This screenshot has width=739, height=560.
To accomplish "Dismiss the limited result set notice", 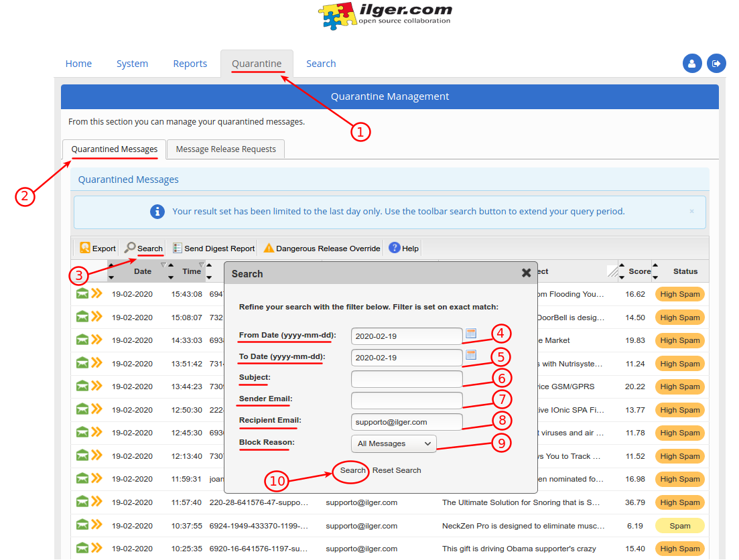I will point(691,211).
